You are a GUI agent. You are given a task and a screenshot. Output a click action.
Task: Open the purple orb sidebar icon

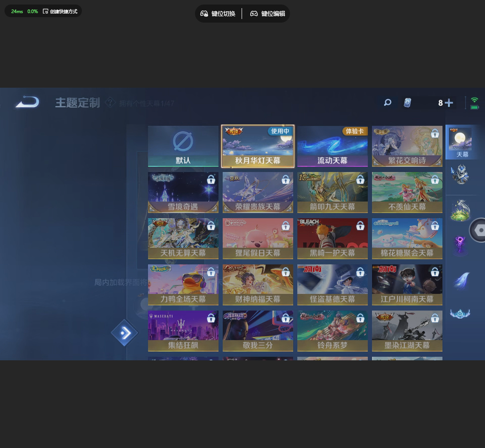(460, 245)
